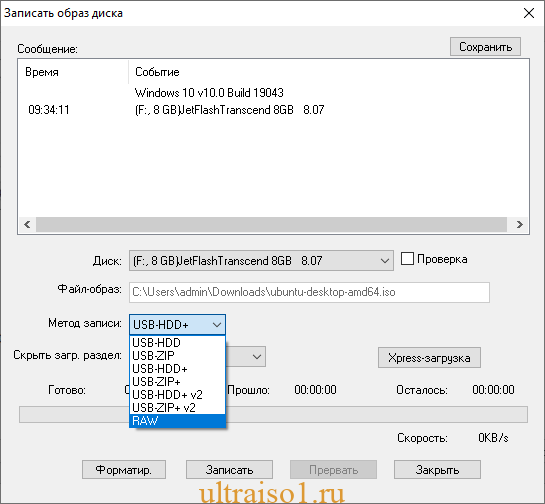Enable the Проверка checkbox
Screen dimensions: 545x504
point(407,259)
